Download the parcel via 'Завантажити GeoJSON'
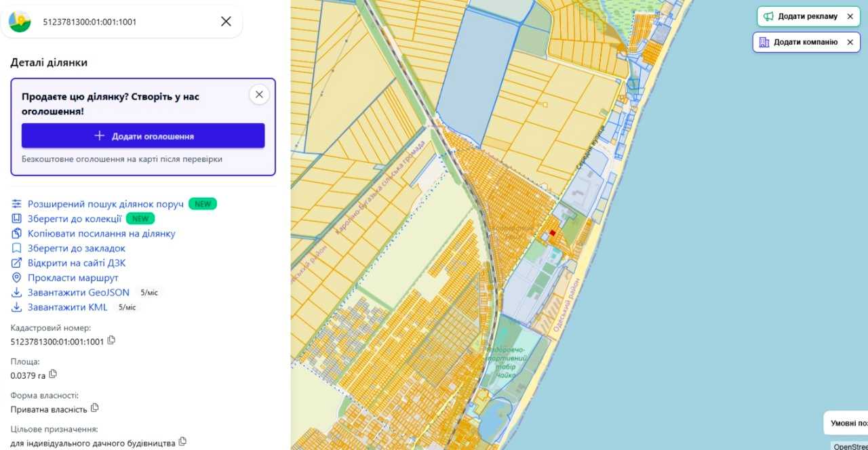 click(79, 293)
